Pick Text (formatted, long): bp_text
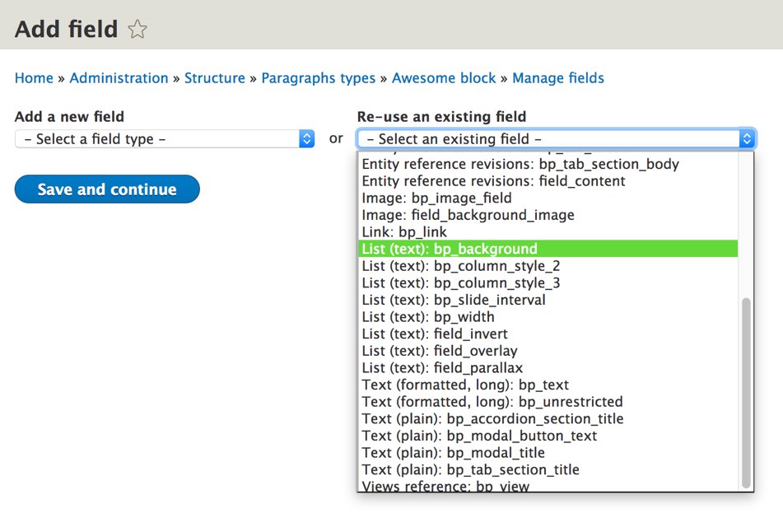Viewport: 783px width, 532px height. [x=548, y=385]
